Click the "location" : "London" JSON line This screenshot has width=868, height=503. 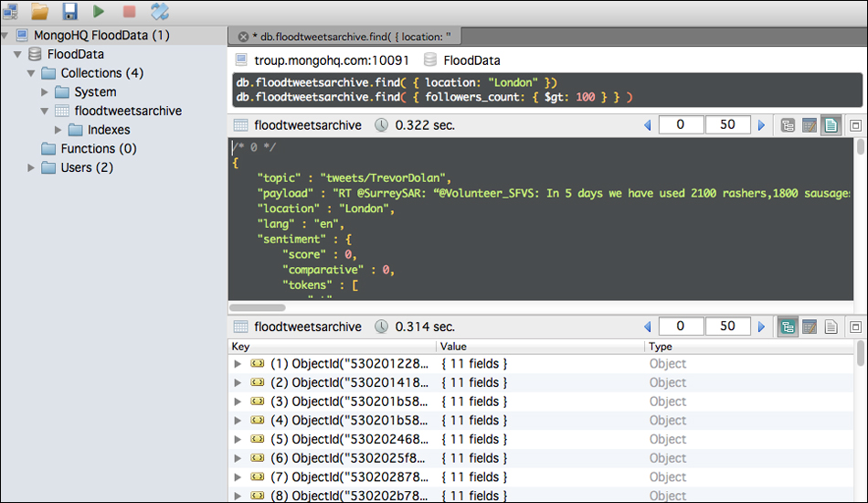[x=326, y=209]
